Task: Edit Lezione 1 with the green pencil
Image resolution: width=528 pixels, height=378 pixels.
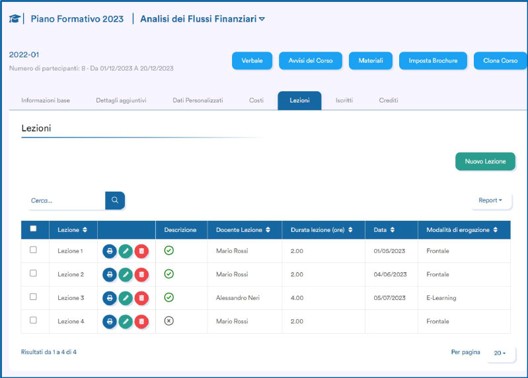Action: pos(126,251)
